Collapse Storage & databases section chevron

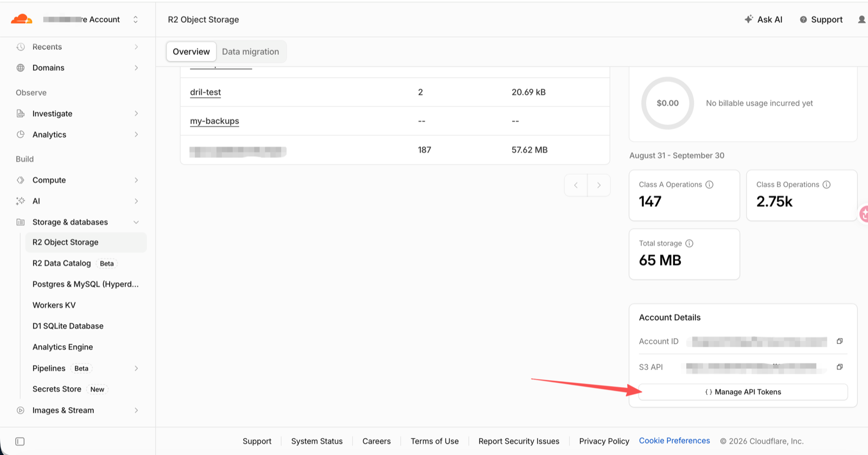click(136, 222)
